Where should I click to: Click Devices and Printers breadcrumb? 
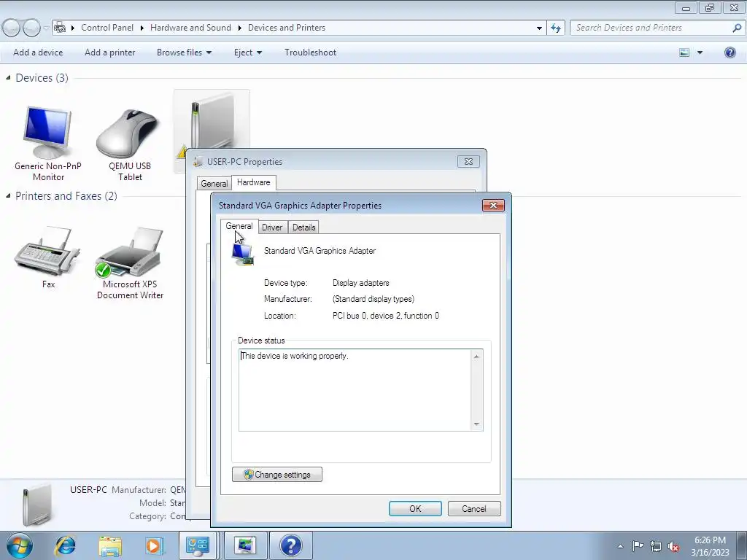coord(287,28)
